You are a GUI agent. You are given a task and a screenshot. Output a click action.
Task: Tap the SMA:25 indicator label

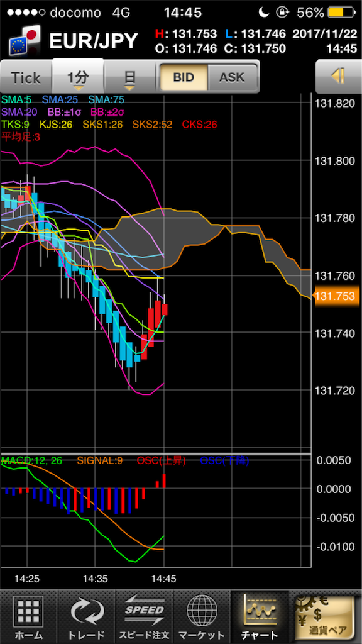61,100
